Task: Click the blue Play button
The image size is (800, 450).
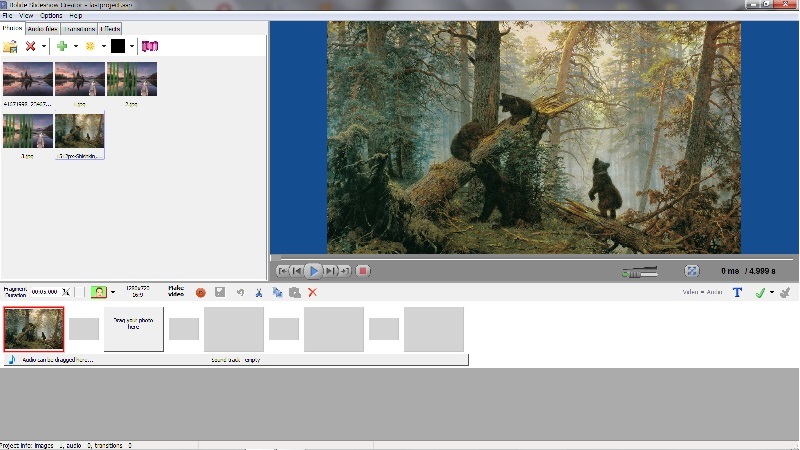Action: [x=313, y=271]
